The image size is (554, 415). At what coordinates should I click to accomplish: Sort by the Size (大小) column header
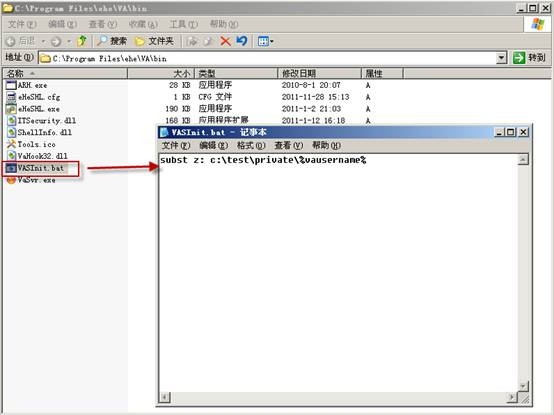(161, 73)
